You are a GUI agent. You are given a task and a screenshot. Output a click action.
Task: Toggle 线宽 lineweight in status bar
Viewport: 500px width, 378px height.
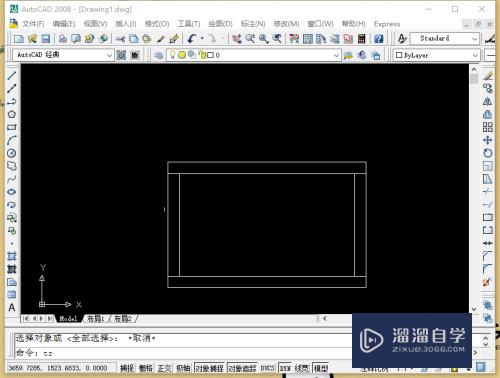click(x=301, y=368)
